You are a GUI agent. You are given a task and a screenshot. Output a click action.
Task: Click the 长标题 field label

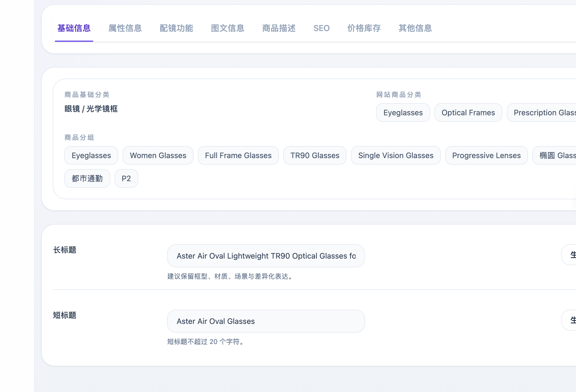point(65,250)
